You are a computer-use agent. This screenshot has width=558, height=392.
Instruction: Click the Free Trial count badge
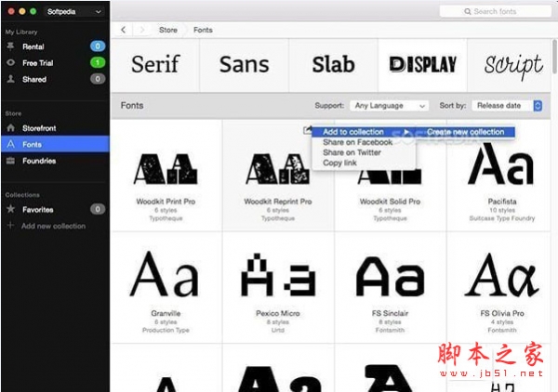[x=98, y=62]
